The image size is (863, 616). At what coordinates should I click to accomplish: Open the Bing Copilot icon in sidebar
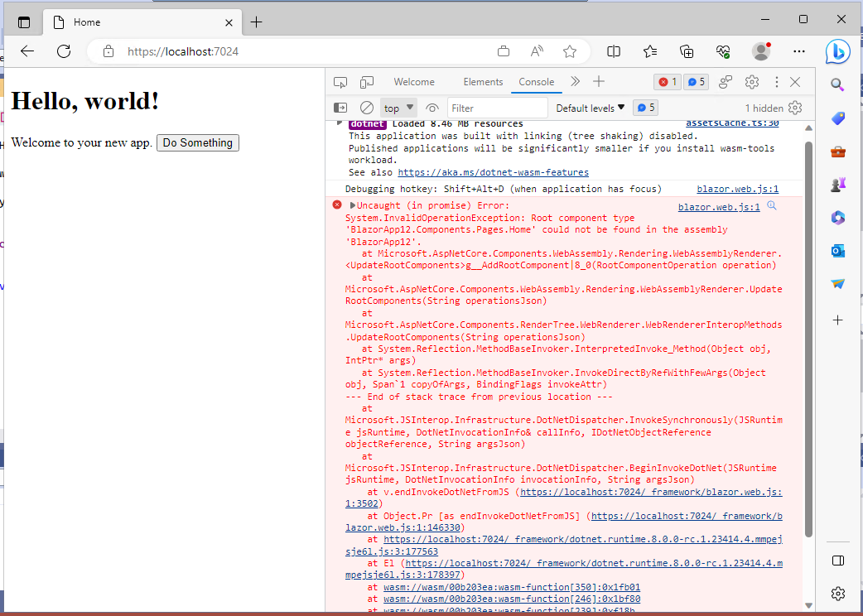click(837, 51)
